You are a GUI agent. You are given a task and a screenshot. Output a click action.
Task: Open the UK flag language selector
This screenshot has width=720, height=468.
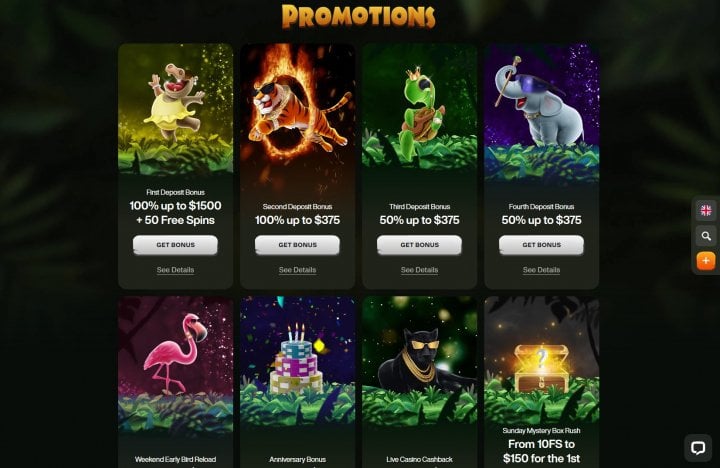pyautogui.click(x=706, y=211)
